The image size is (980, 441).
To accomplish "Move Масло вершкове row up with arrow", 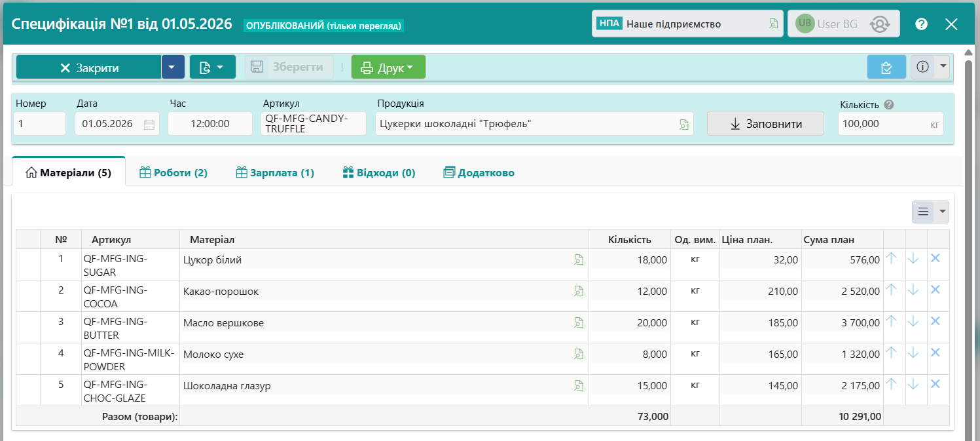I will 892,321.
